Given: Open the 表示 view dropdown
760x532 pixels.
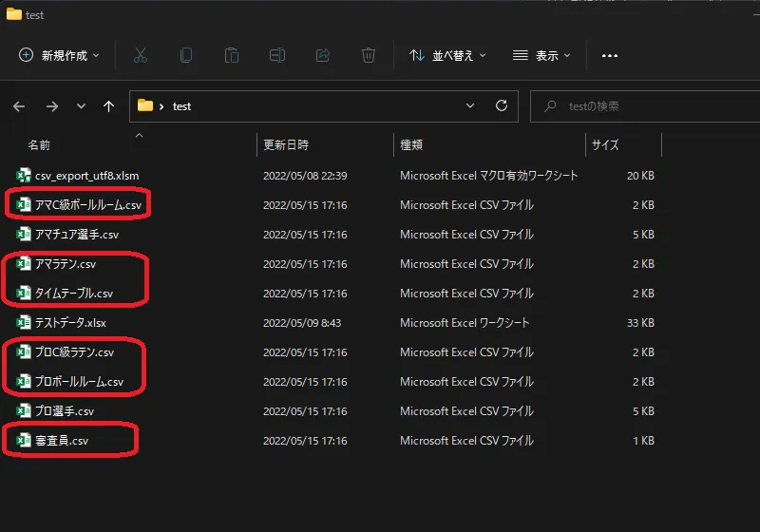Looking at the screenshot, I should pyautogui.click(x=541, y=56).
